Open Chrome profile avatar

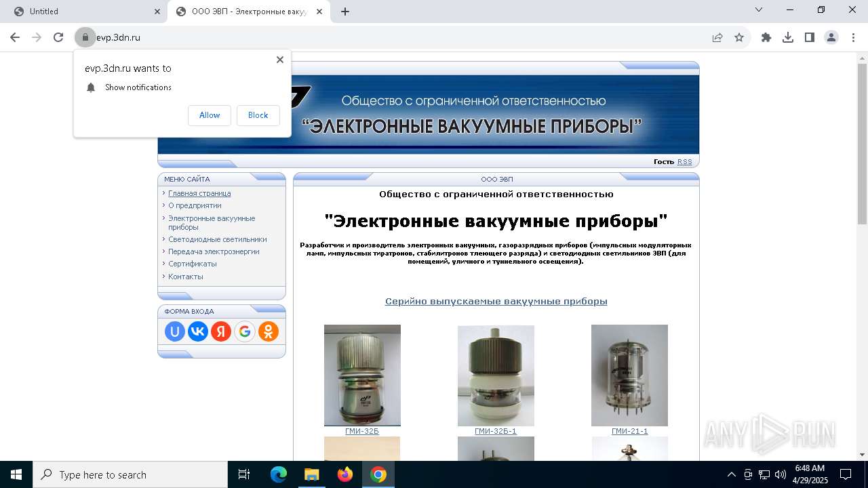[831, 37]
